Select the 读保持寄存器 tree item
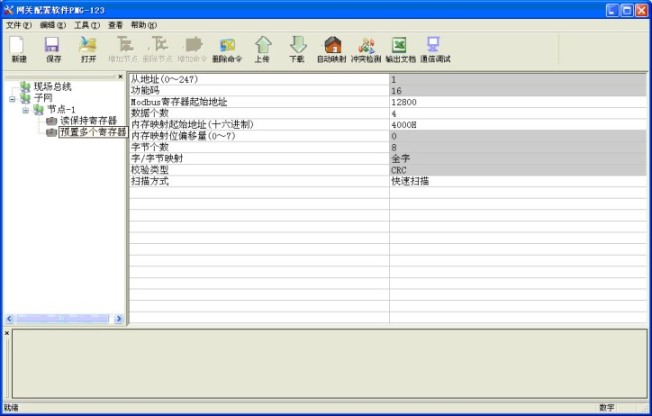 pos(88,121)
